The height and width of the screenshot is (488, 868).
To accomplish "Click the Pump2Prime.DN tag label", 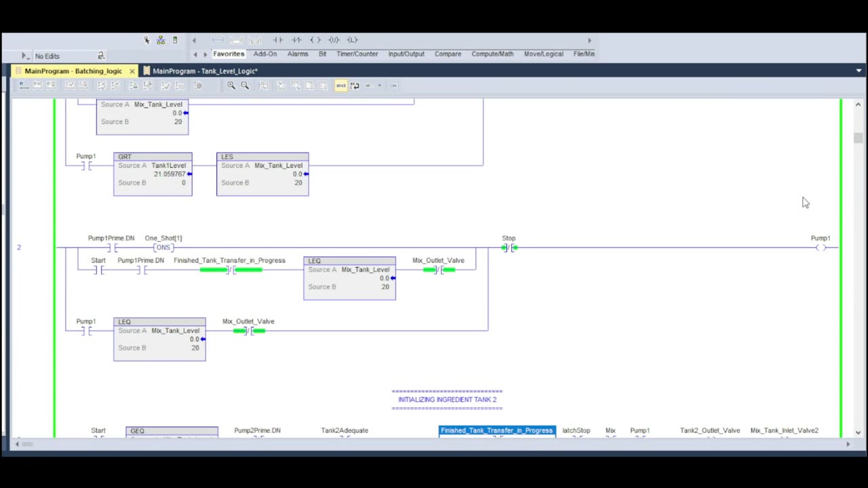I will coord(257,430).
